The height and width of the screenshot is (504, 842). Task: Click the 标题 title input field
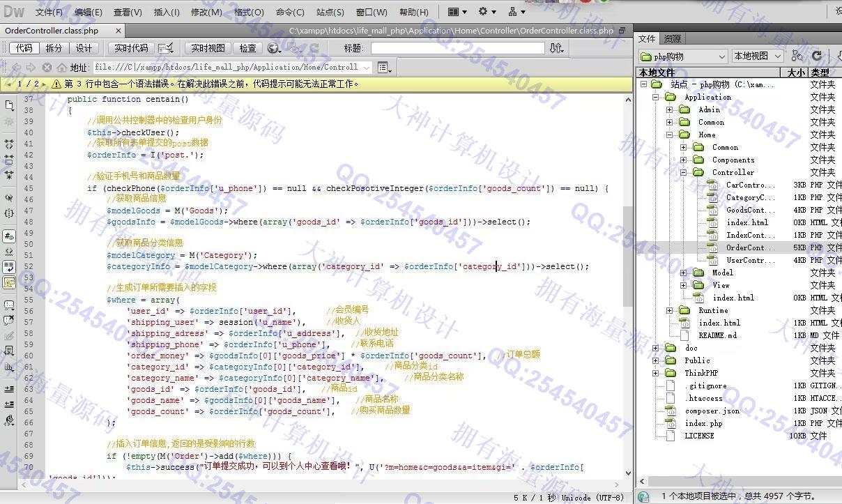coord(457,48)
